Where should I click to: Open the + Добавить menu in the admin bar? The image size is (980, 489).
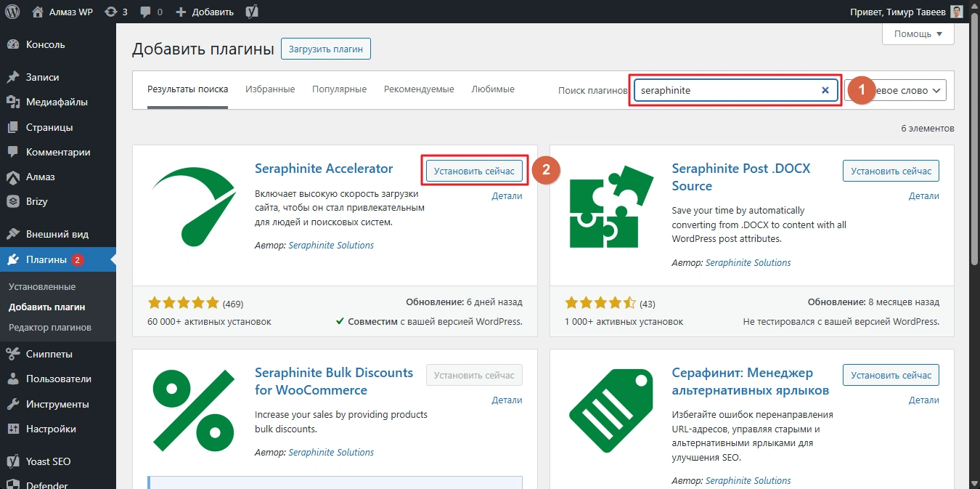click(x=205, y=12)
